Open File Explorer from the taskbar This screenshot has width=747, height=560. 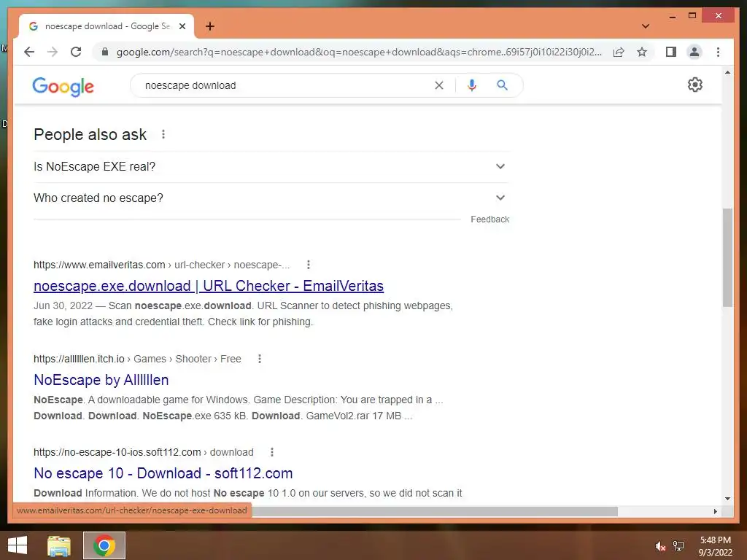[x=59, y=545]
